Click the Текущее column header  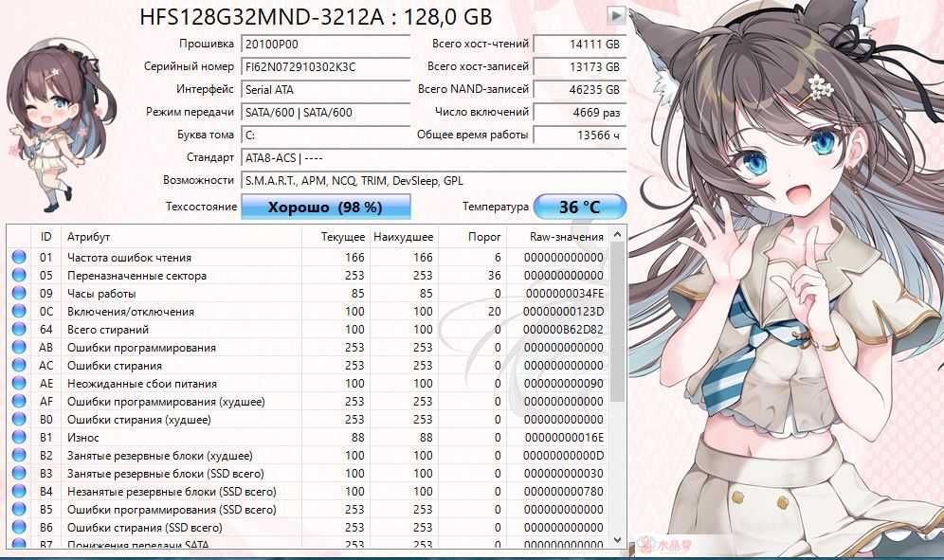tap(336, 237)
